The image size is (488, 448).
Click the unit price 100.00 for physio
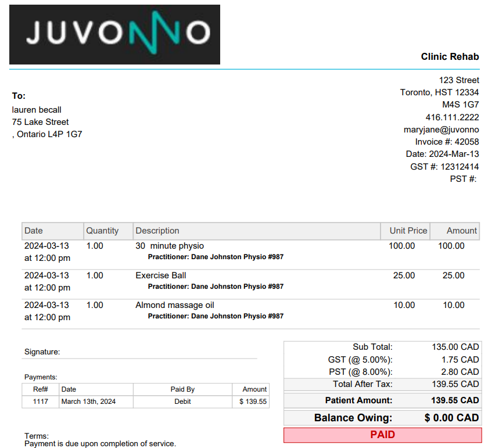coord(401,246)
